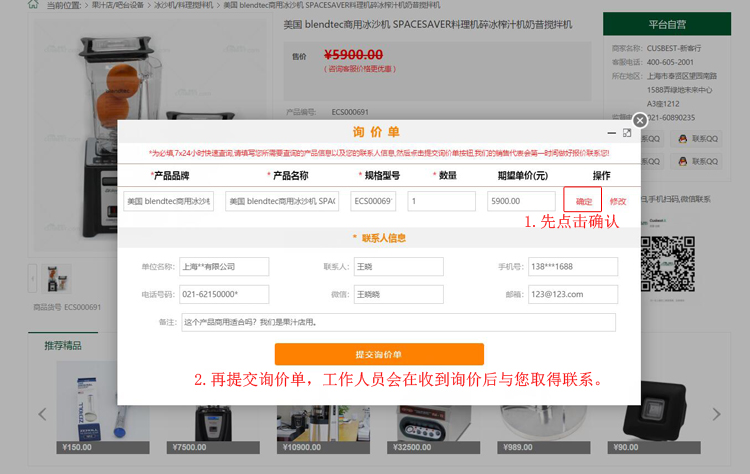Open the 推荐精品 tab
Viewport: 750px width, 474px height.
point(63,345)
